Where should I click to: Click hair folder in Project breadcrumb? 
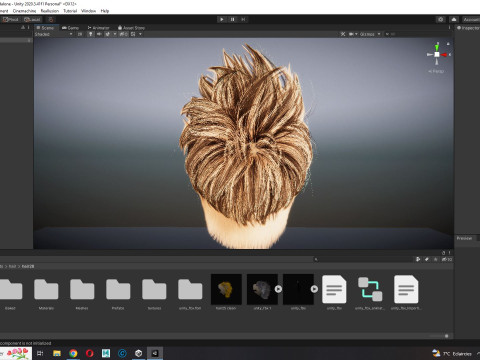pyautogui.click(x=12, y=266)
